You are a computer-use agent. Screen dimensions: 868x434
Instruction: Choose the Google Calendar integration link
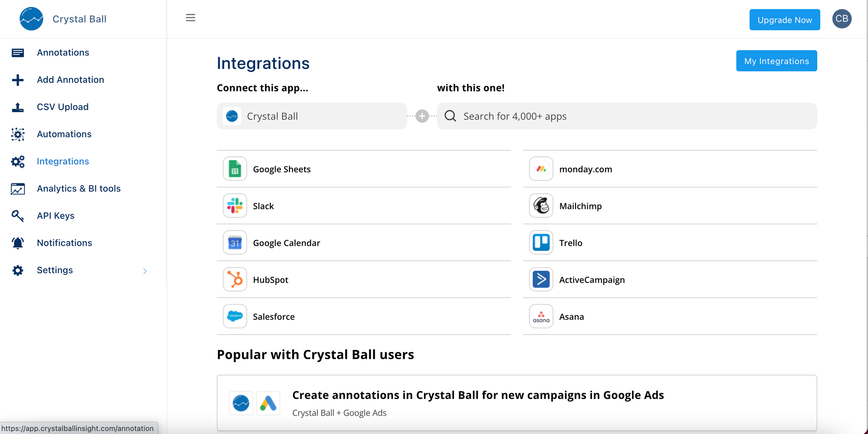coord(364,242)
